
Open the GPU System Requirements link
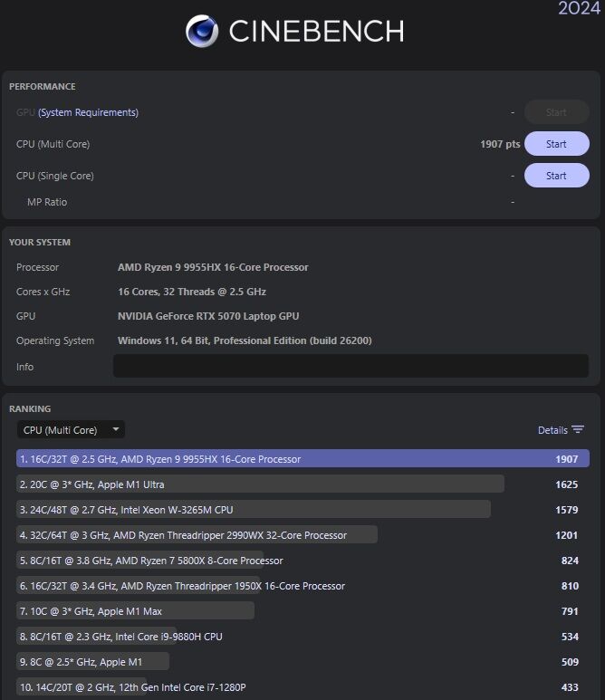pos(88,112)
